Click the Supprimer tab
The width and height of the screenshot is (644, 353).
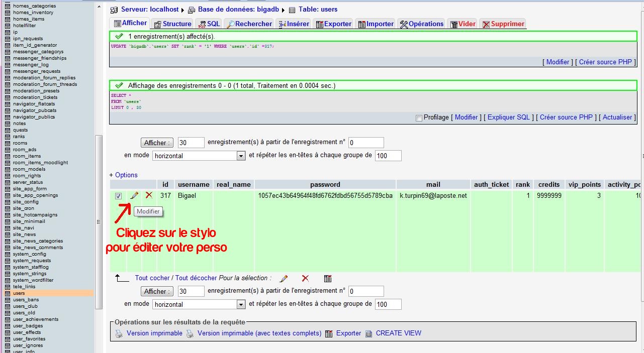tap(503, 24)
